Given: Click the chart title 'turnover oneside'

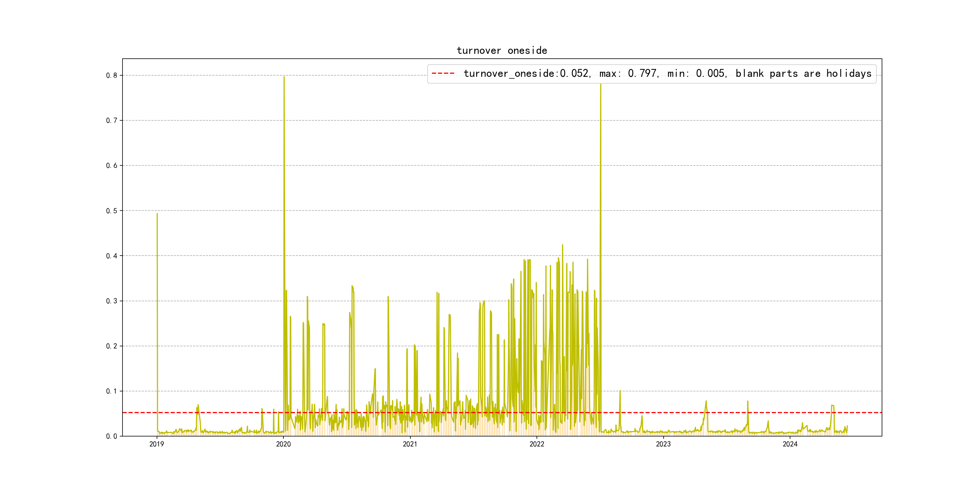Looking at the screenshot, I should [502, 51].
